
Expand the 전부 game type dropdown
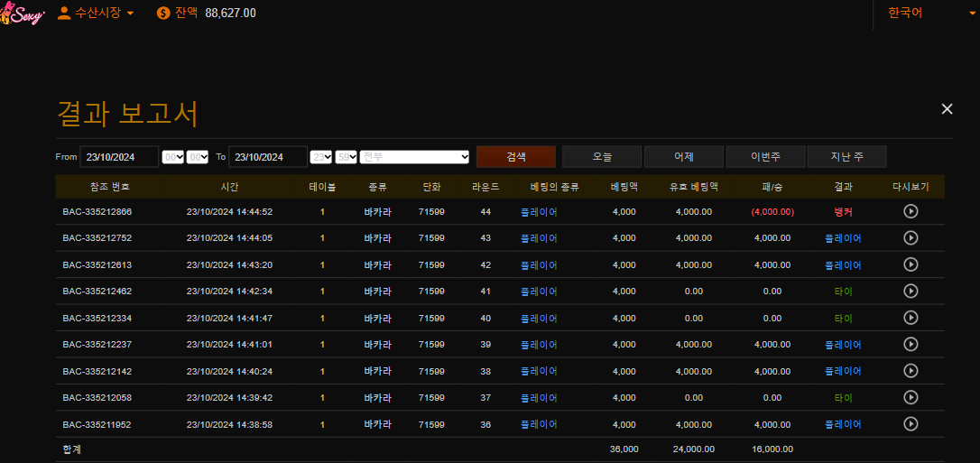(414, 157)
